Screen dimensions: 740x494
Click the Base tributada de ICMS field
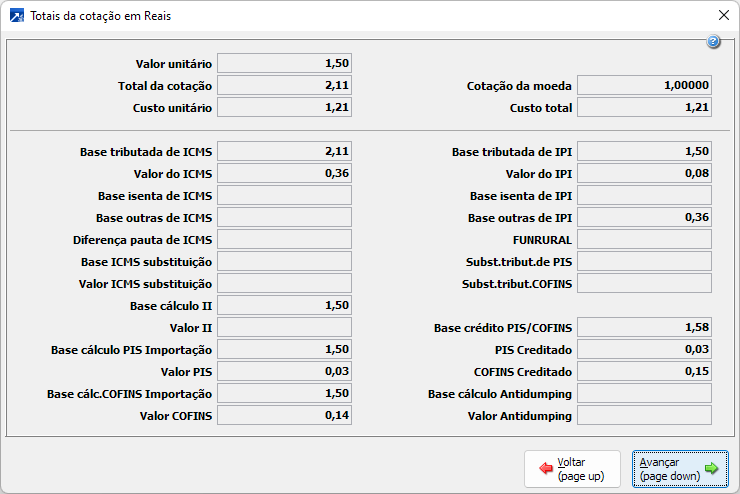284,151
